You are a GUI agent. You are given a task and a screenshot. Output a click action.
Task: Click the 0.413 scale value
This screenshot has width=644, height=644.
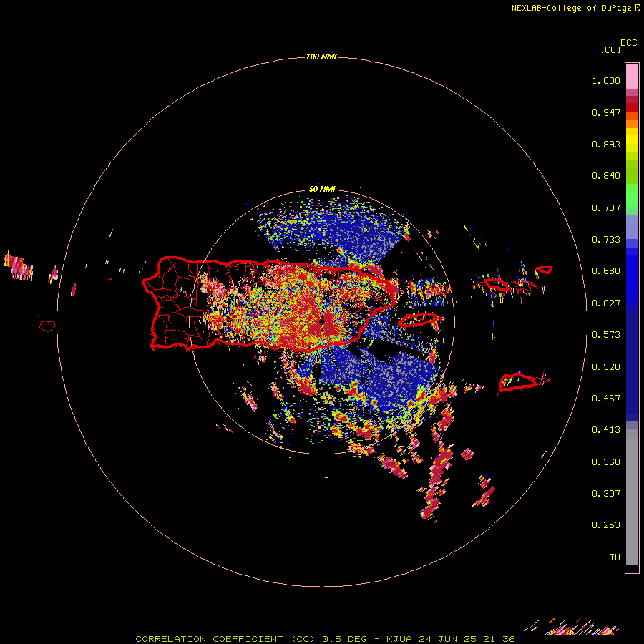pos(606,430)
